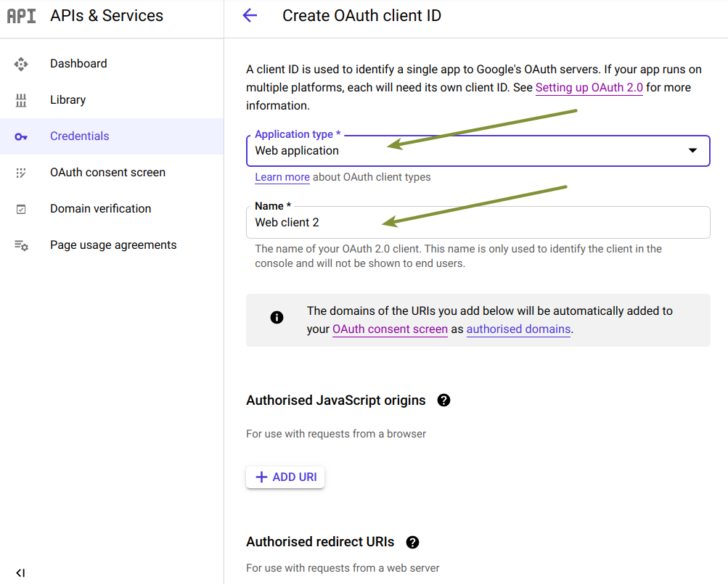Open the Setting up OAuth 2.0 link
Screen dimensions: 728x584
pos(589,88)
